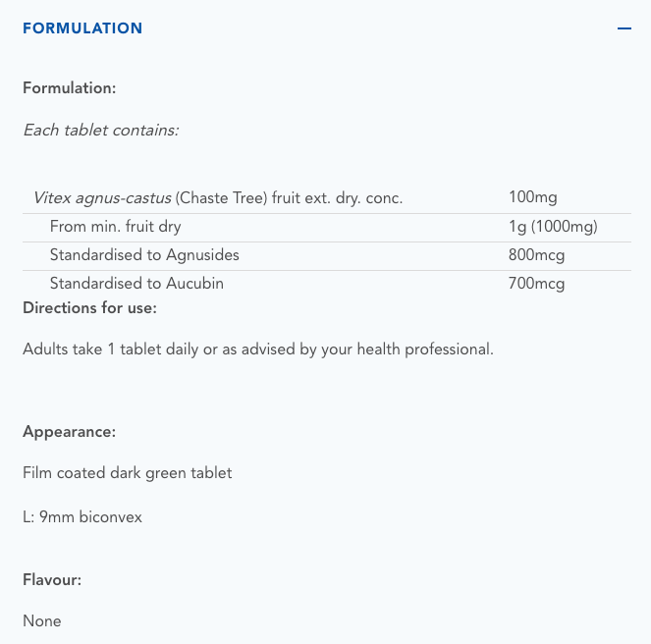Click the 'Standardised to Agnusides' row
Screen dimensions: 651x644
pyautogui.click(x=144, y=255)
